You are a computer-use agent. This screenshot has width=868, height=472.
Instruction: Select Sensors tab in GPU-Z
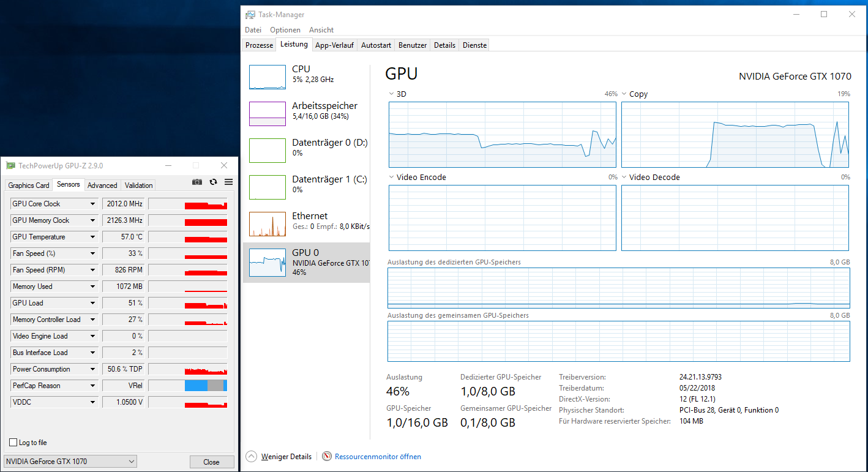click(x=69, y=184)
